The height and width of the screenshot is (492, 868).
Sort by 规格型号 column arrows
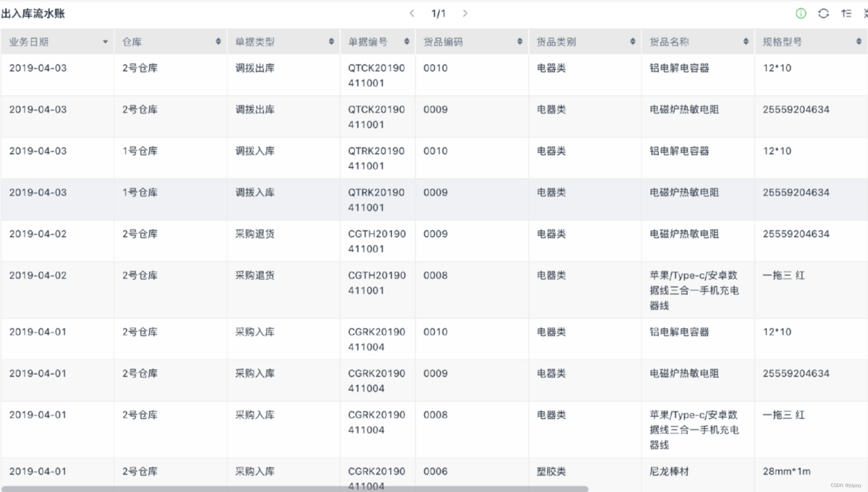(858, 41)
